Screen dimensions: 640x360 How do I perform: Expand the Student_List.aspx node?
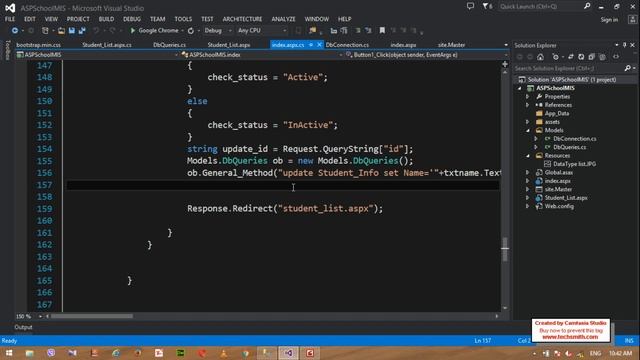point(527,198)
